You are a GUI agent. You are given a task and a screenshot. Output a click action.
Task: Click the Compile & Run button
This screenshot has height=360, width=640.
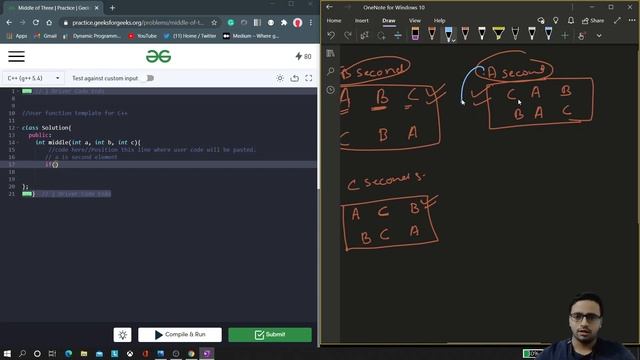pyautogui.click(x=180, y=335)
